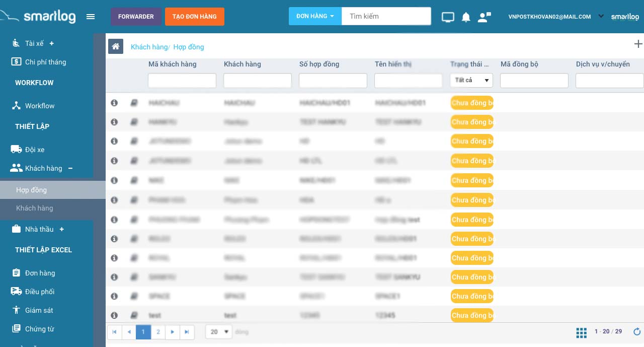This screenshot has height=347, width=644.
Task: Select Khách hàng submenu item in sidebar
Action: click(x=34, y=208)
